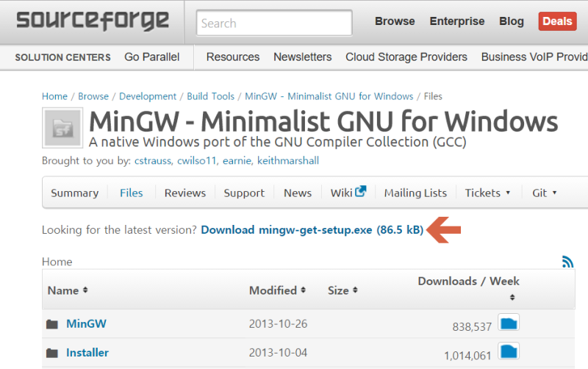This screenshot has width=588, height=369.
Task: Open the Mailing Lists tab
Action: click(415, 193)
